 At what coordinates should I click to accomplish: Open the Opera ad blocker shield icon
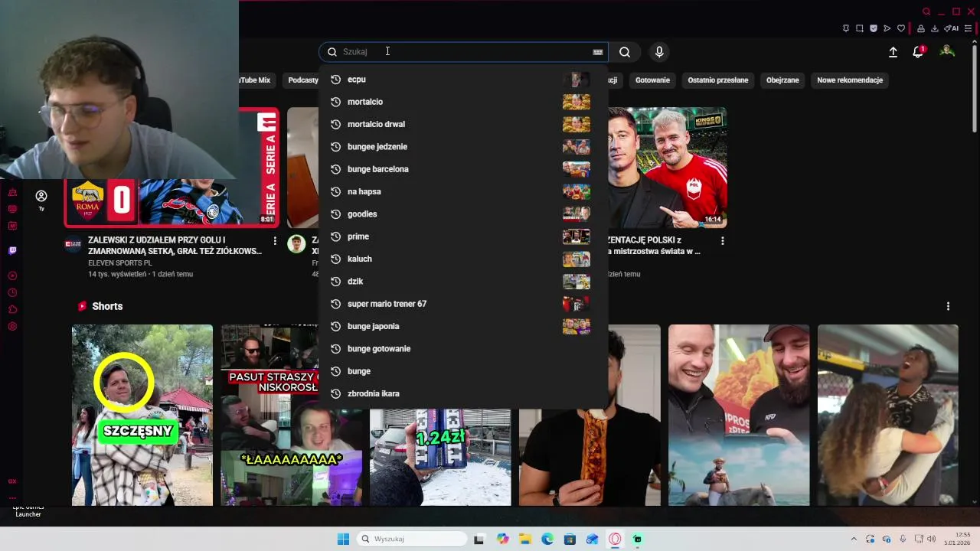[x=874, y=28]
